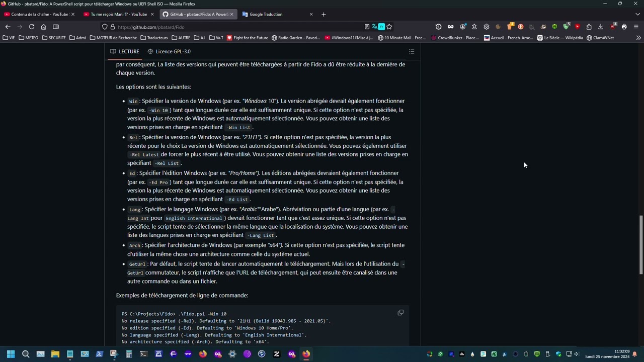Image resolution: width=644 pixels, height=362 pixels.
Task: Open the red YouTube extension toolbar icon
Action: tap(577, 27)
